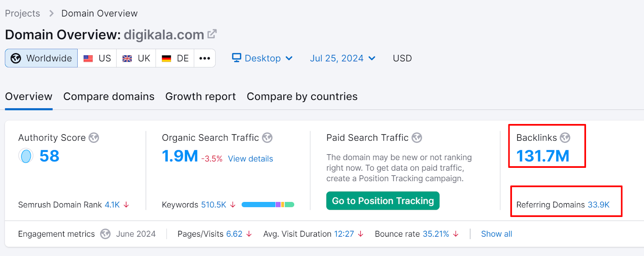This screenshot has height=256, width=644.
Task: Open external link icon beside digikala.com
Action: 212,34
